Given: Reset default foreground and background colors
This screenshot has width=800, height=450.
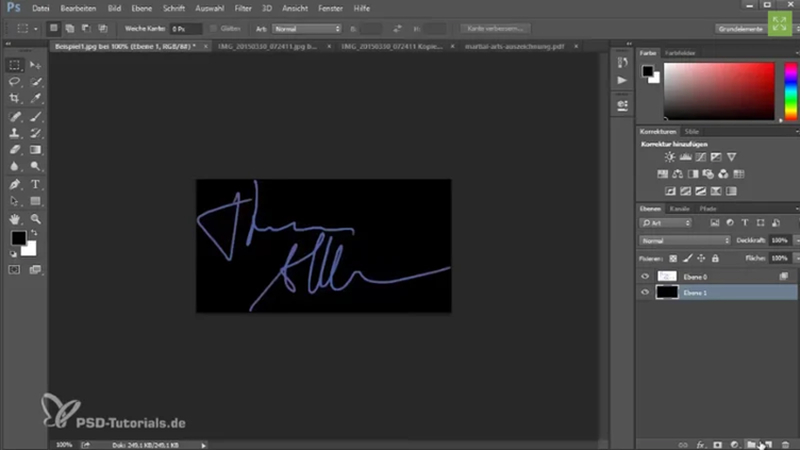Looking at the screenshot, I should tap(13, 254).
